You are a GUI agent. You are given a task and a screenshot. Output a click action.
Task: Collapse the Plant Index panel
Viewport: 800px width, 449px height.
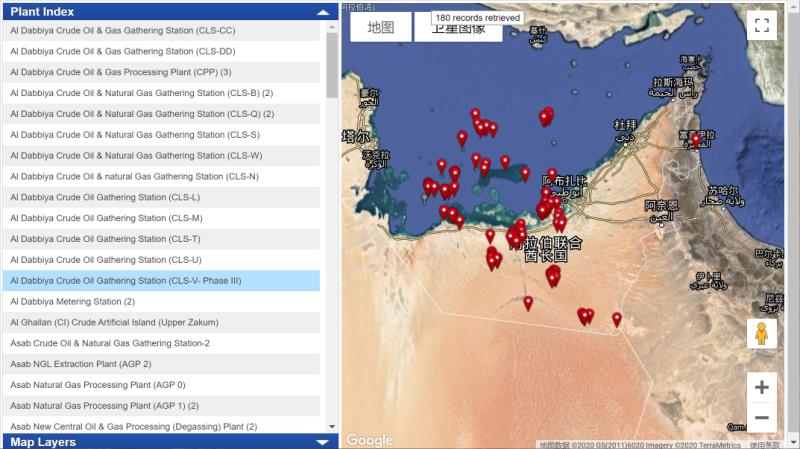click(x=322, y=12)
